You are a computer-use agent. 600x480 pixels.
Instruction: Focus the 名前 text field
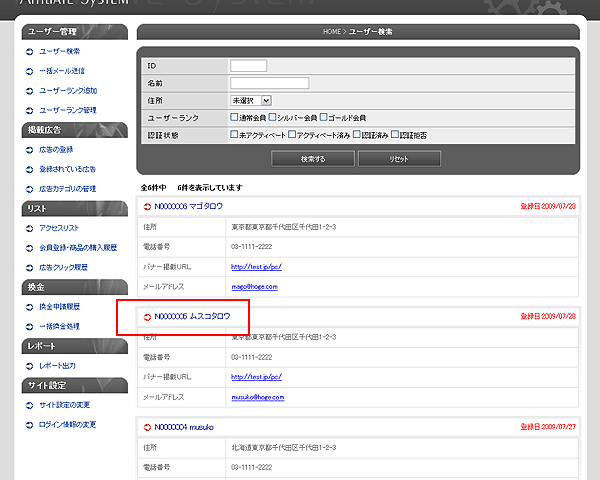tap(268, 83)
